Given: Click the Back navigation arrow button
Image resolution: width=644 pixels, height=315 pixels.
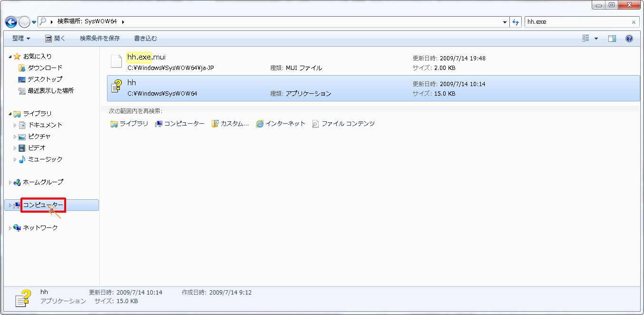Looking at the screenshot, I should (10, 22).
